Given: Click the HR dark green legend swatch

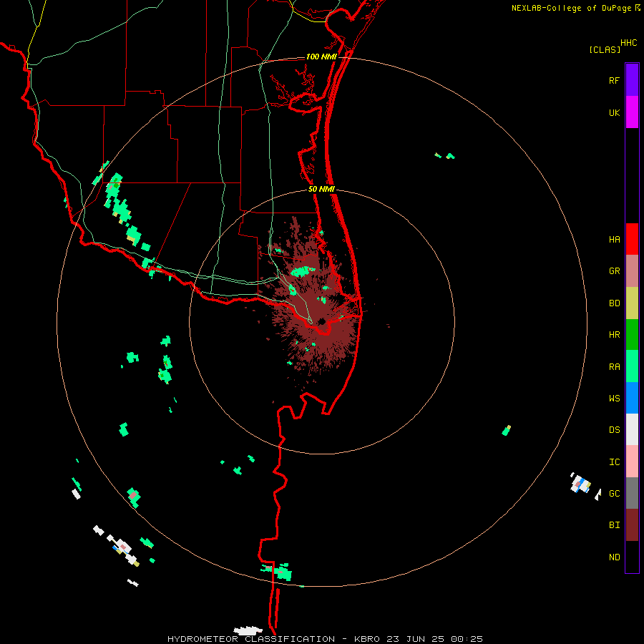Looking at the screenshot, I should pos(632,335).
